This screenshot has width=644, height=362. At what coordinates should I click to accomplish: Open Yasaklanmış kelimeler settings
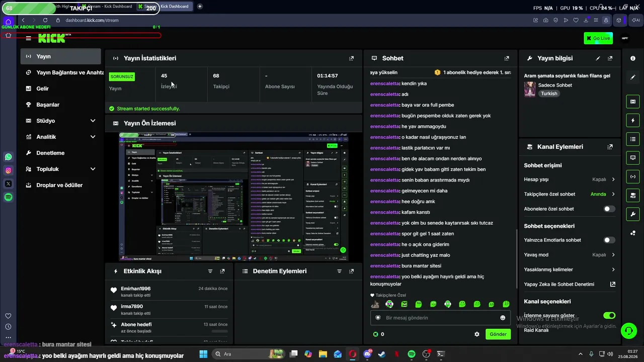click(570, 269)
